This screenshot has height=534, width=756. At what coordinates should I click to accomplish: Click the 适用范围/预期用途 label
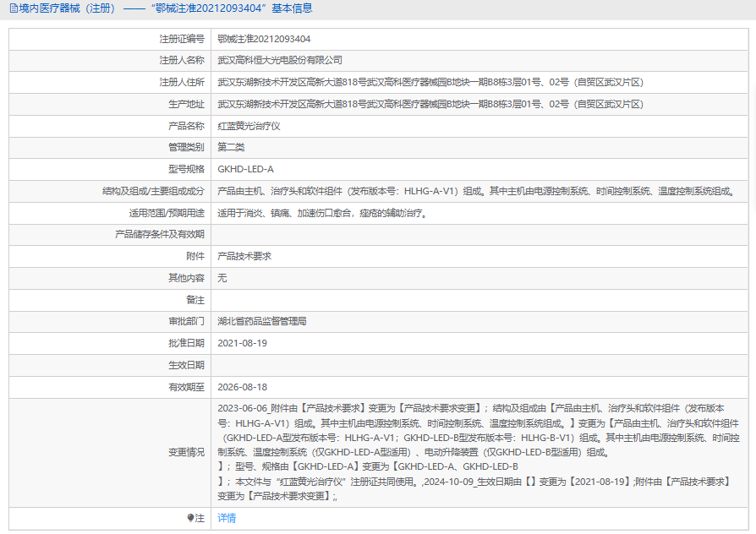pyautogui.click(x=167, y=213)
